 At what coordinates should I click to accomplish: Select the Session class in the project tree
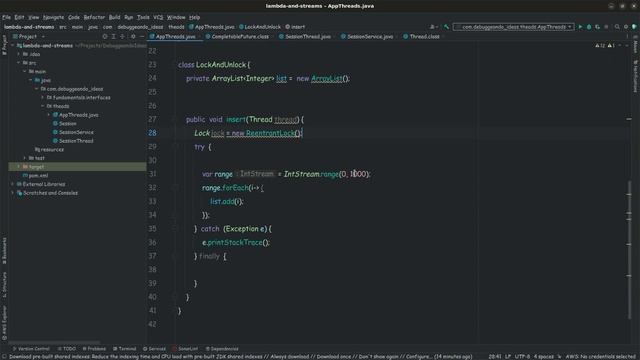67,124
